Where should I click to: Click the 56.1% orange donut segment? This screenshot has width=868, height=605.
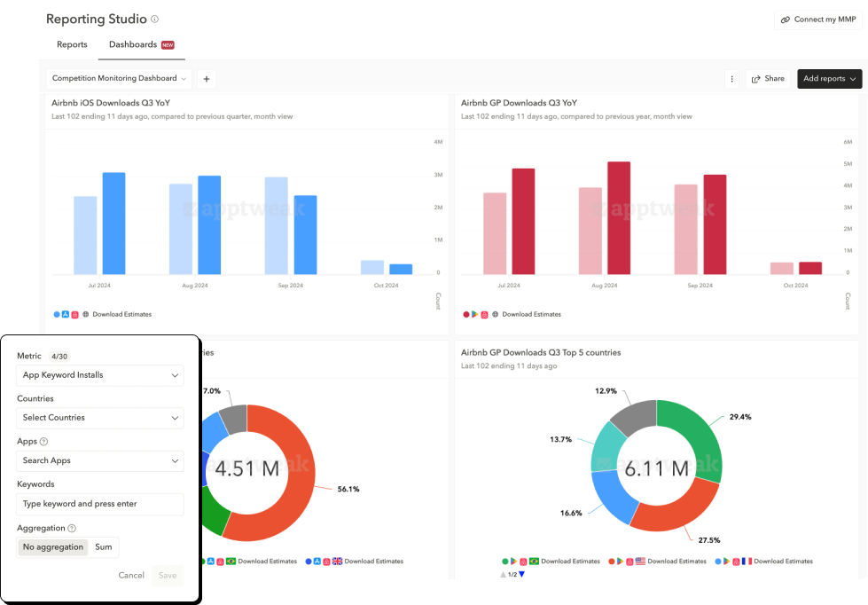(300, 476)
